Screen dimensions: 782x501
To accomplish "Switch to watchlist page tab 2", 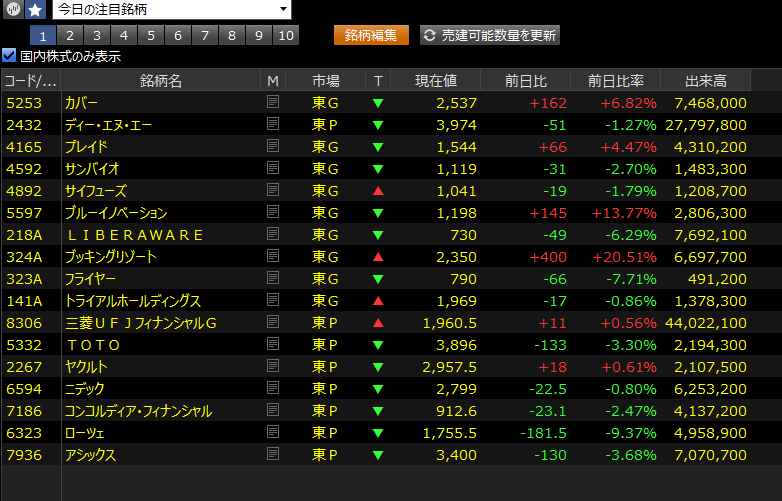I will coord(70,35).
